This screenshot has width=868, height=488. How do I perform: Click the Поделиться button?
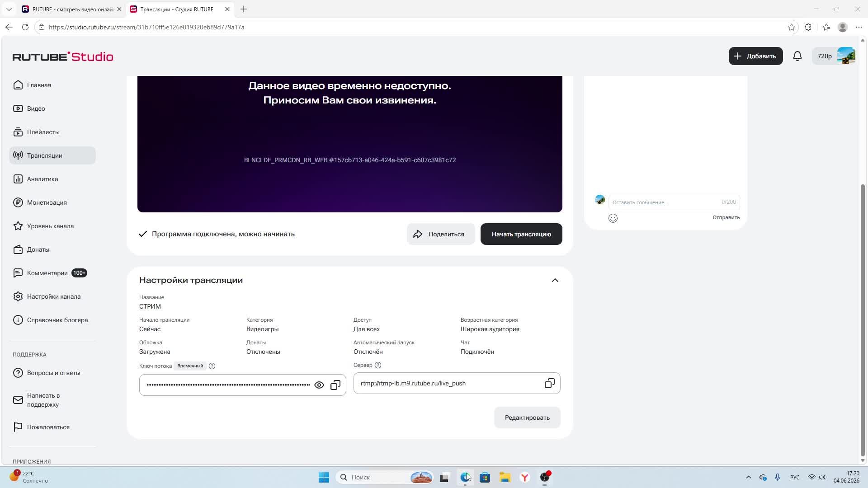coord(440,234)
